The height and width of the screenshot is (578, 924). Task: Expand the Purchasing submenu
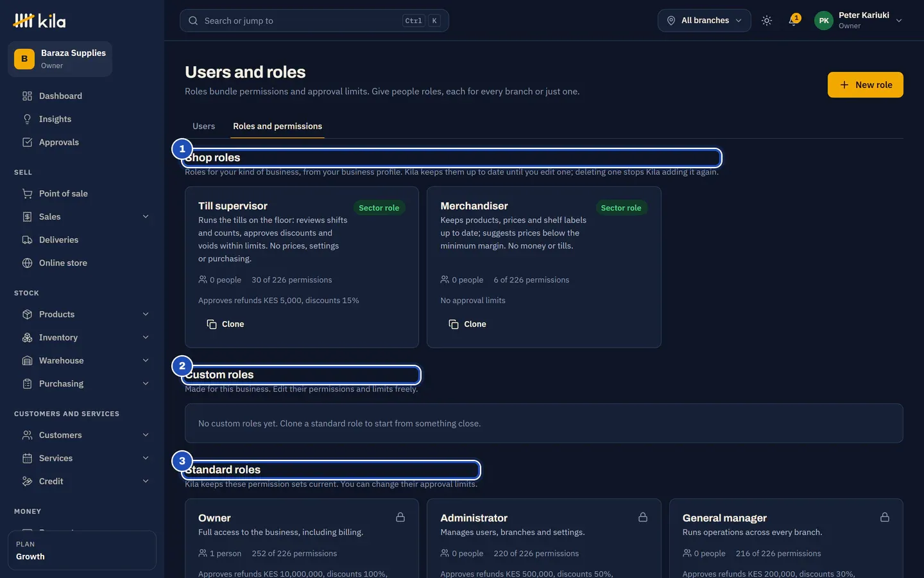[x=146, y=383]
